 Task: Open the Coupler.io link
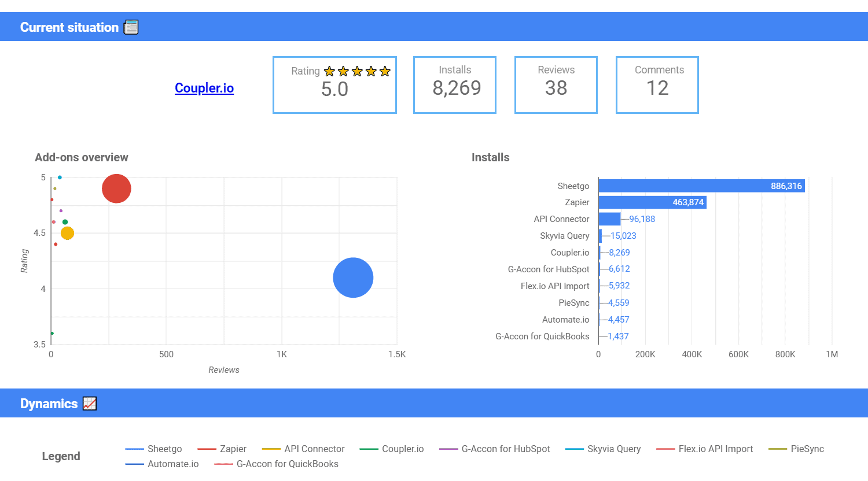coord(204,88)
